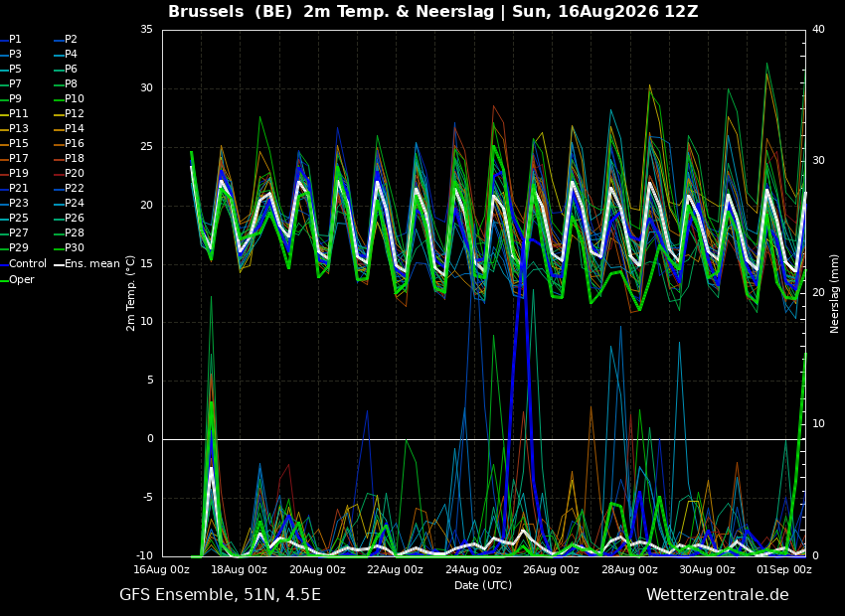The image size is (845, 616).
Task: Click the Wetterzentrale.de source text
Action: (x=718, y=595)
